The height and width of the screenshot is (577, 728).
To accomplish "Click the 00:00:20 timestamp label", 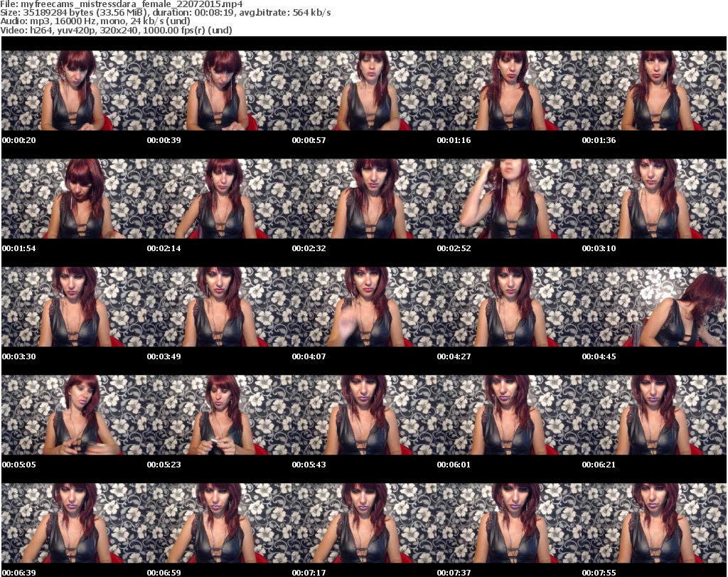I will (19, 140).
